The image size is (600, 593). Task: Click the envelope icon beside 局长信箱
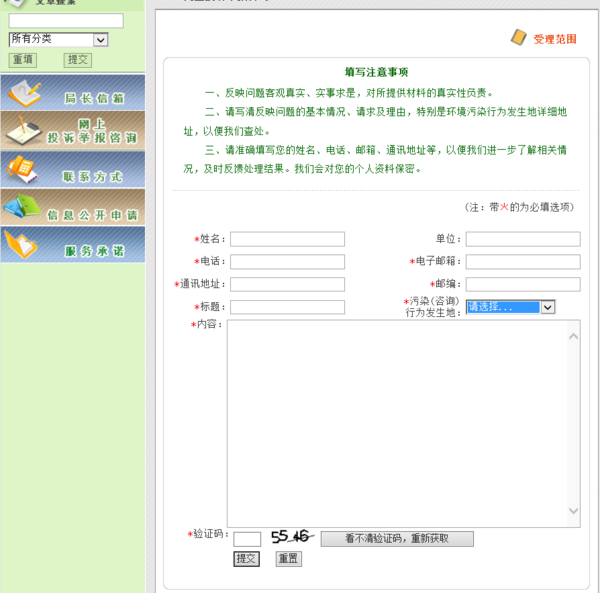click(x=25, y=93)
